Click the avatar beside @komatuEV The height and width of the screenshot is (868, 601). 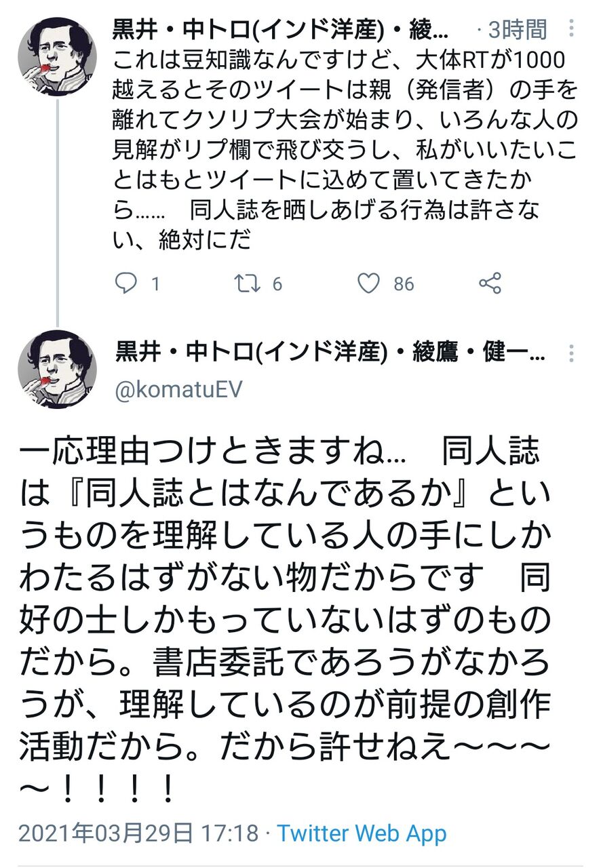[57, 370]
